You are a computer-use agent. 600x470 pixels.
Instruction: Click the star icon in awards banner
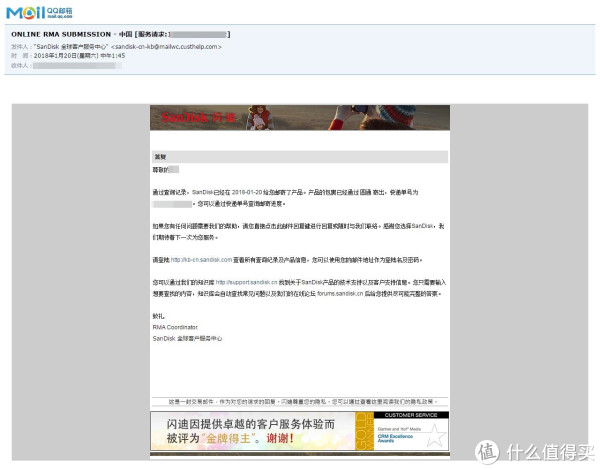coord(436,436)
